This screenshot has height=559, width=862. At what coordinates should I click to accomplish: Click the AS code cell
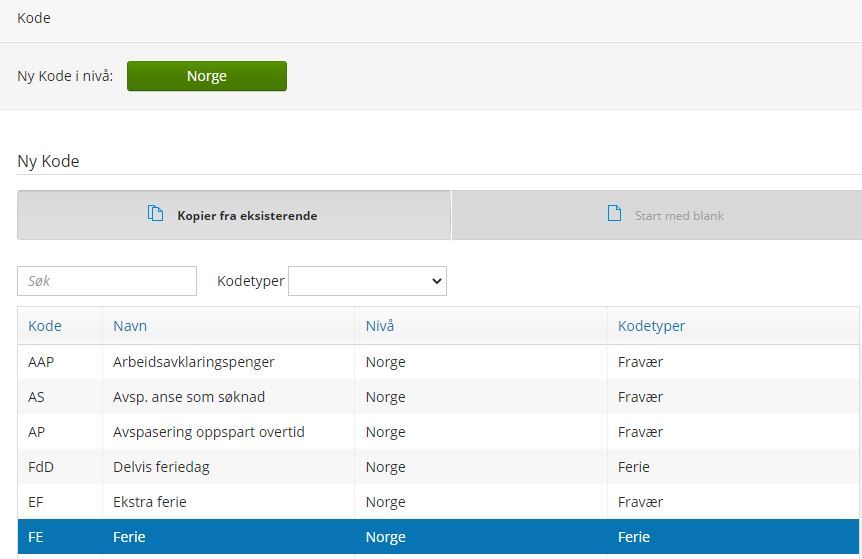[36, 397]
